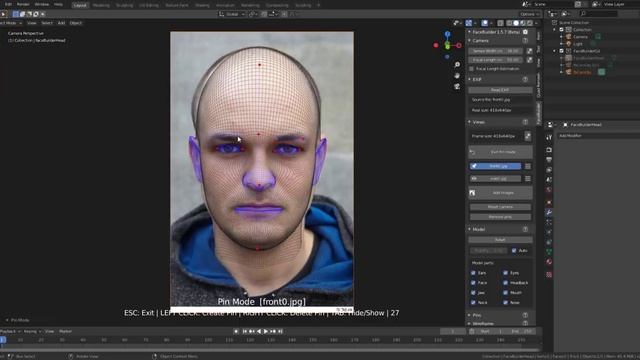Toggle camera view icon in viewport
Viewport: 640px width, 360px height.
[x=457, y=86]
